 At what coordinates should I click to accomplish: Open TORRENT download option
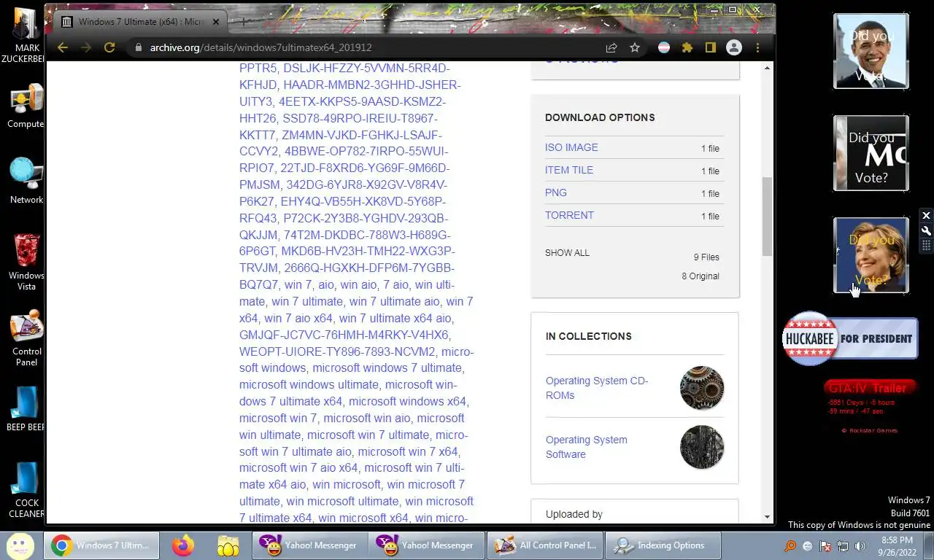click(x=569, y=215)
